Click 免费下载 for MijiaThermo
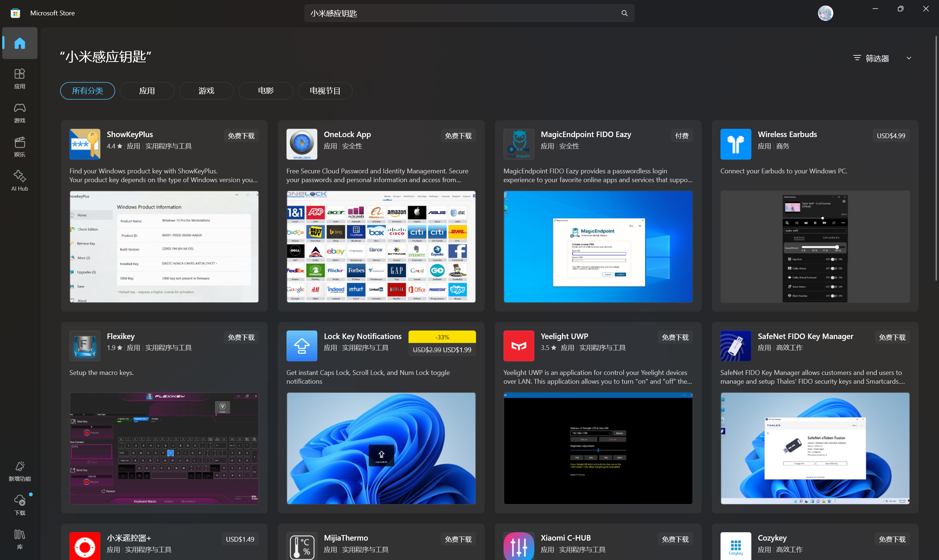 [458, 539]
